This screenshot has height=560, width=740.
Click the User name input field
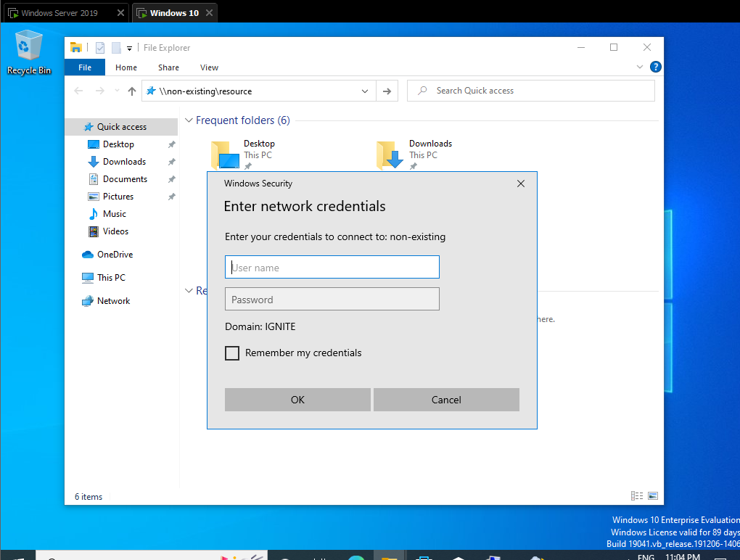click(332, 267)
